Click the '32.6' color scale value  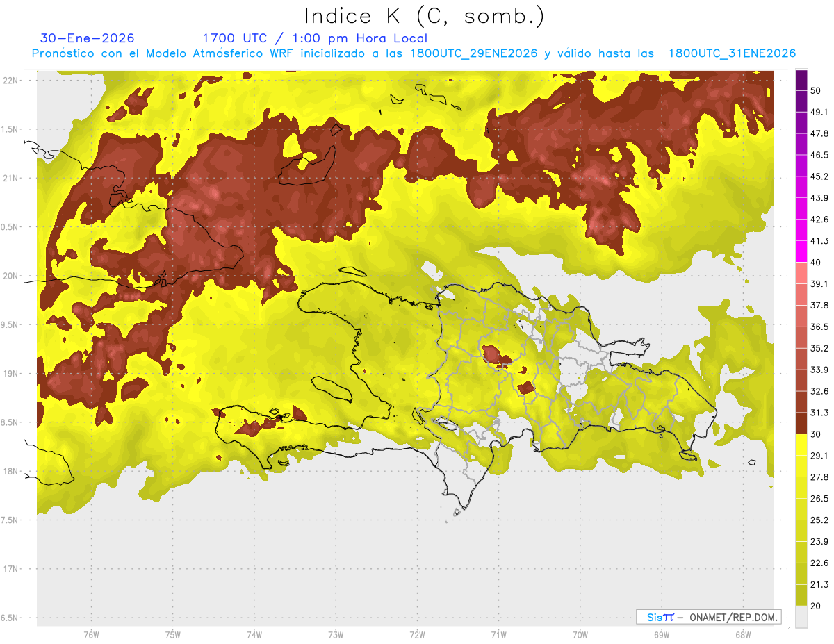point(819,391)
